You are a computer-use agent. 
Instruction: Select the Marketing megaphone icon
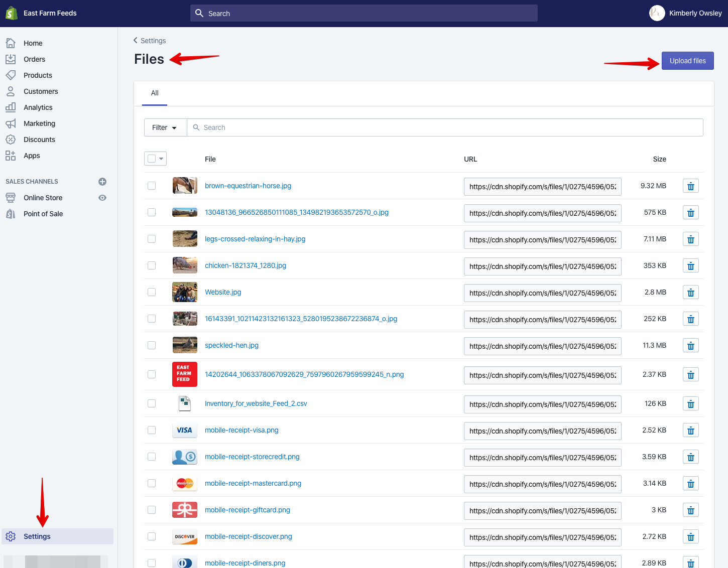[x=11, y=123]
